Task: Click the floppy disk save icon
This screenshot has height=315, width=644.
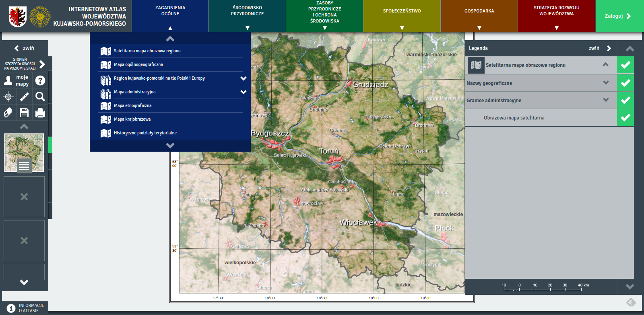Action: 24,113
